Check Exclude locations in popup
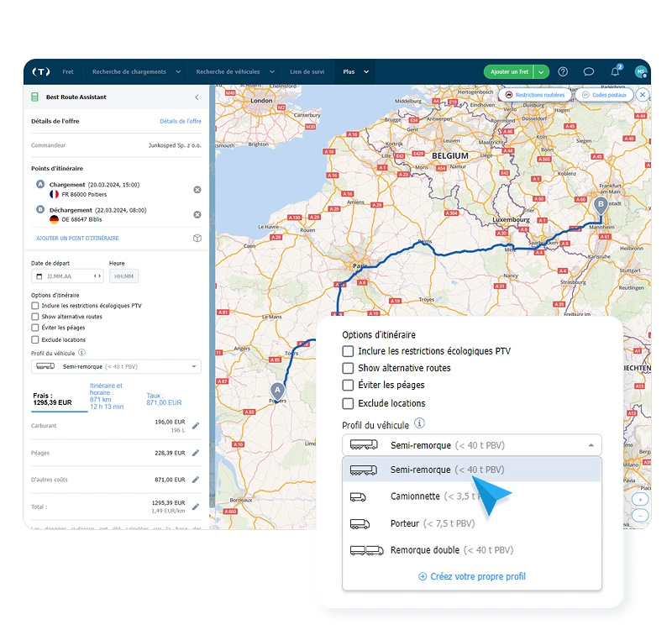Image resolution: width=672 pixels, height=630 pixels. [348, 403]
